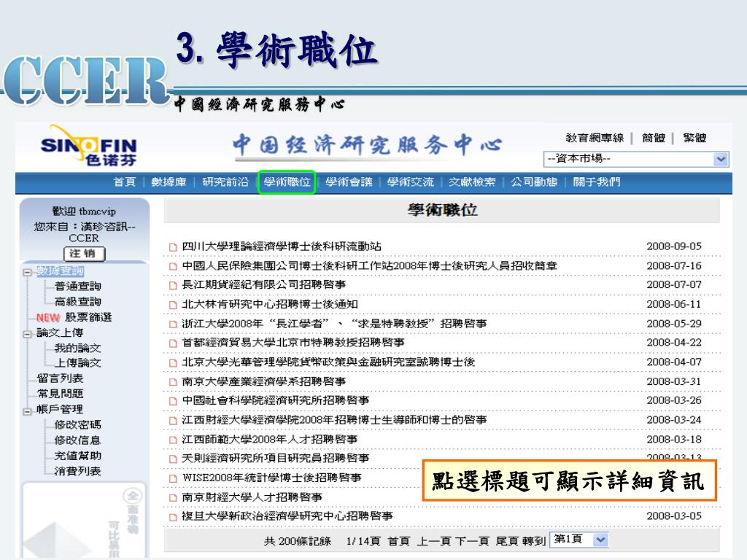Screen dimensions: 747x560
Task: Open 研究前沿 in the navigation bar
Action: click(225, 182)
